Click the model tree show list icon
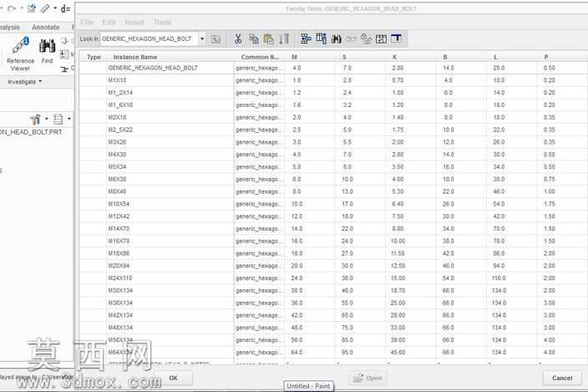Screen dimensions: 588x392 58,120
